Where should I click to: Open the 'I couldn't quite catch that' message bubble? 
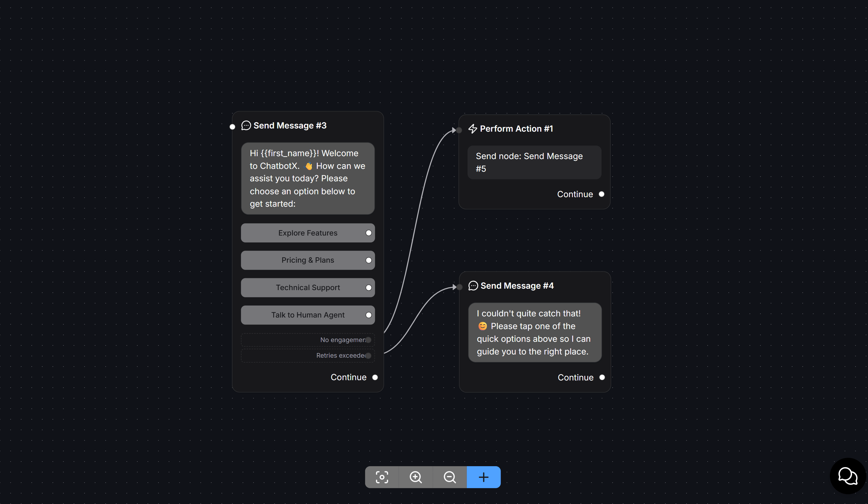pyautogui.click(x=535, y=333)
